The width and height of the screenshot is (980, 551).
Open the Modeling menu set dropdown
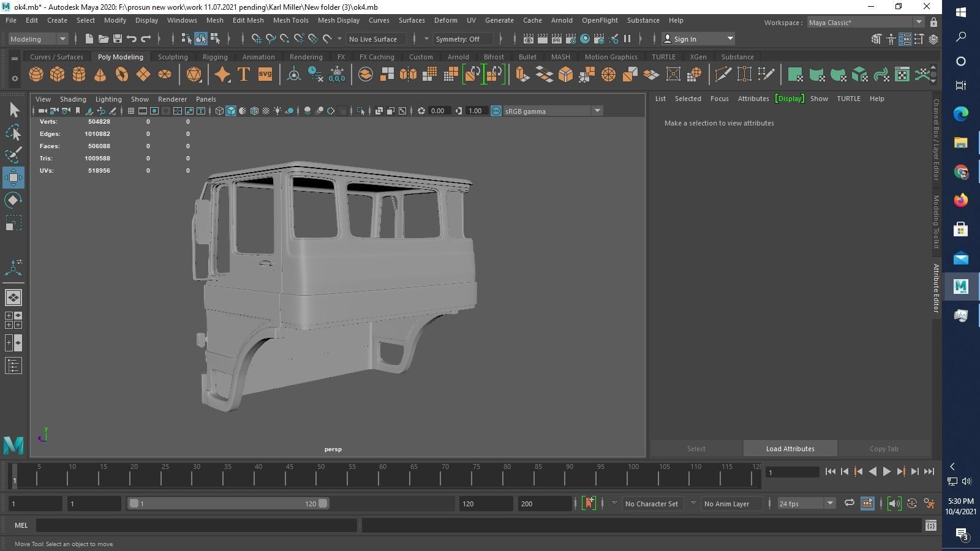tap(38, 39)
